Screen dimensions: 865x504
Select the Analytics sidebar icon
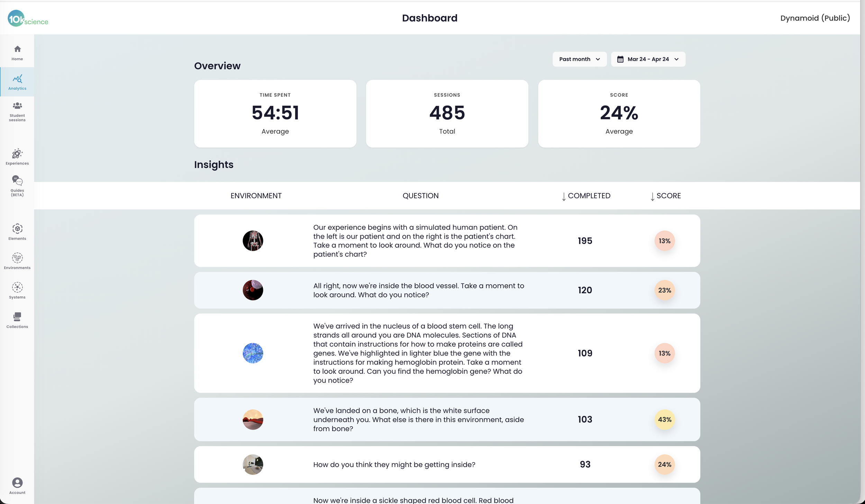pyautogui.click(x=17, y=82)
